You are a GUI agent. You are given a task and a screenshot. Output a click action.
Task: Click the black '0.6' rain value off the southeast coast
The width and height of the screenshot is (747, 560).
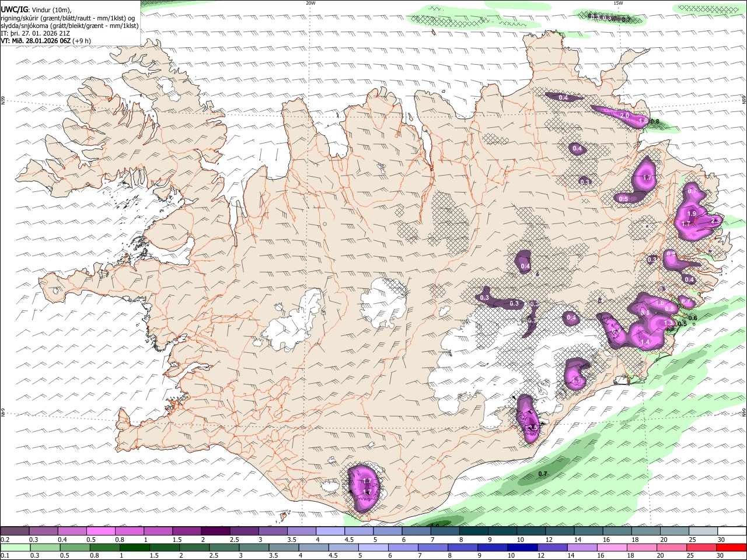tap(693, 318)
